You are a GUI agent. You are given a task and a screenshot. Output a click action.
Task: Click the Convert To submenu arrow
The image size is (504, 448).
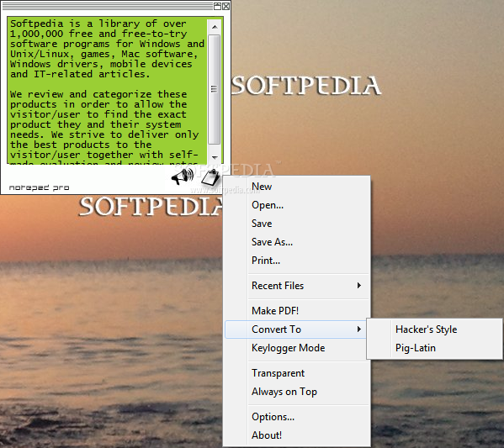pyautogui.click(x=359, y=329)
